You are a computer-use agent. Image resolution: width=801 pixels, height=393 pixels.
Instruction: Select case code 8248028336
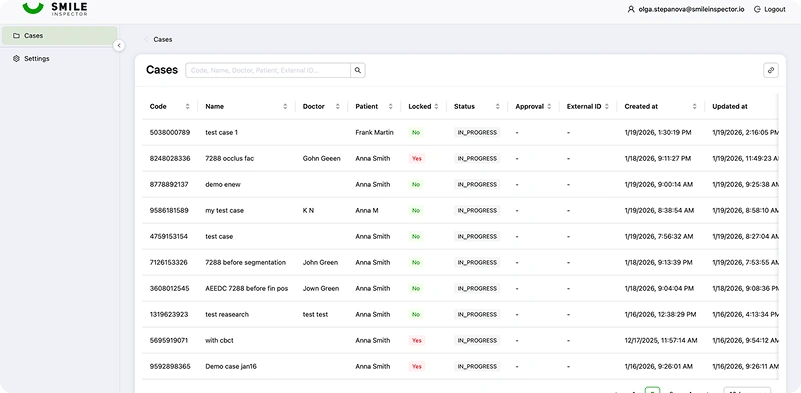[x=170, y=158]
